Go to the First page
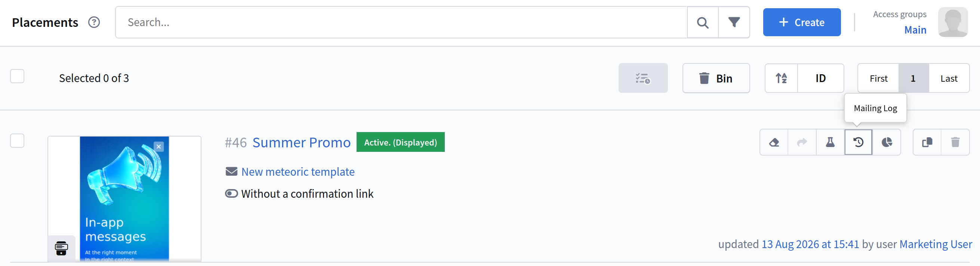This screenshot has height=266, width=980. click(878, 78)
